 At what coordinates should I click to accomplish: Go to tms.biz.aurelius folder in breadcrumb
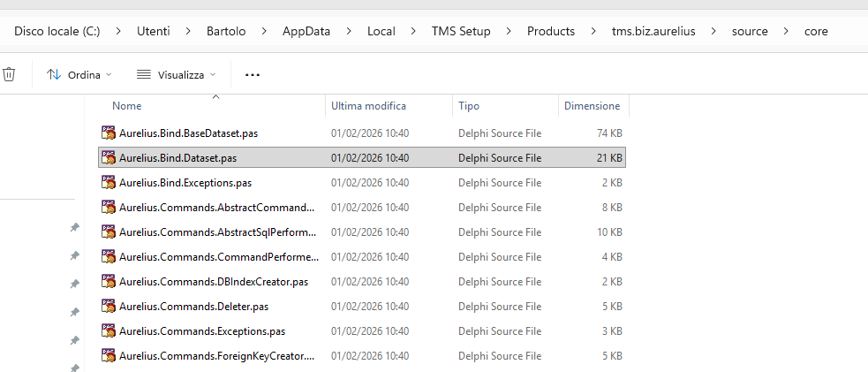tap(653, 31)
